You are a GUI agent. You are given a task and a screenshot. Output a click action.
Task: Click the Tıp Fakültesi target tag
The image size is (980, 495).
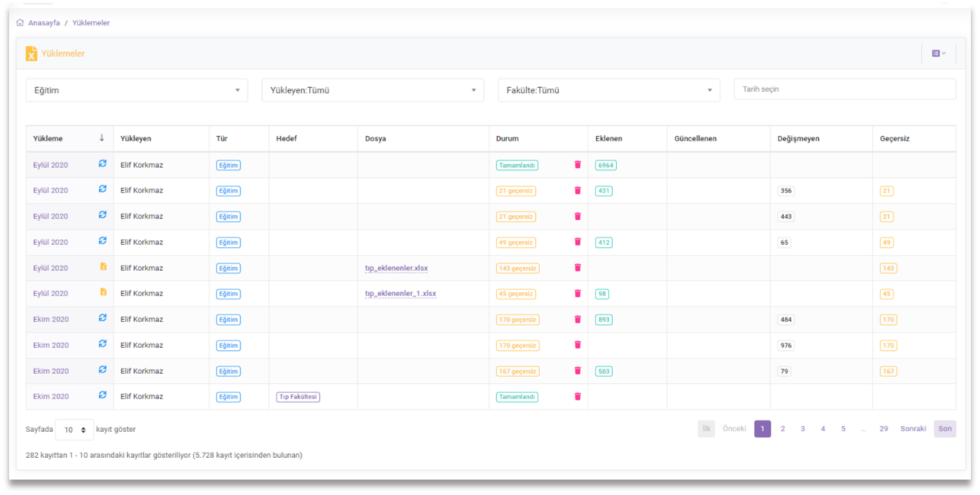tap(298, 397)
